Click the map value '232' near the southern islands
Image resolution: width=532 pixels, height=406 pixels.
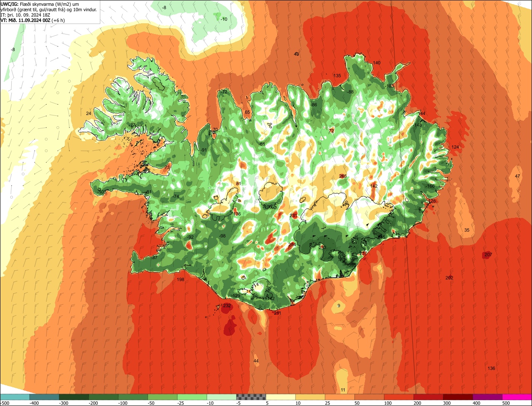pyautogui.click(x=227, y=305)
